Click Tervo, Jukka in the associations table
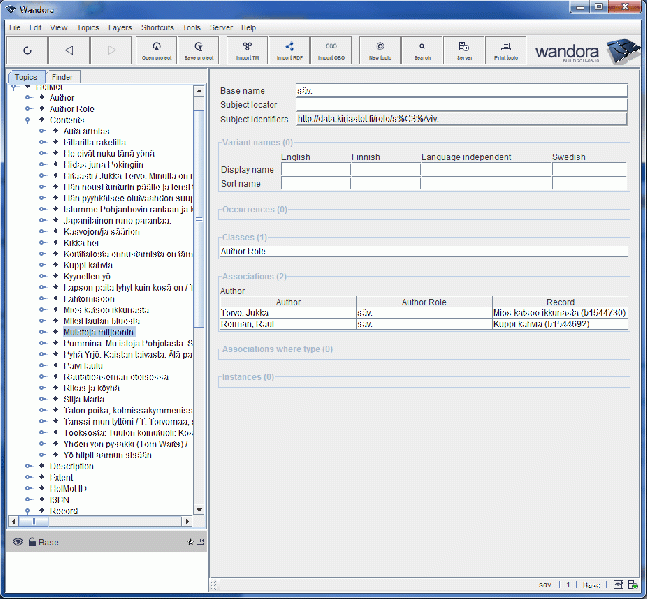The height and width of the screenshot is (599, 647). pyautogui.click(x=244, y=312)
